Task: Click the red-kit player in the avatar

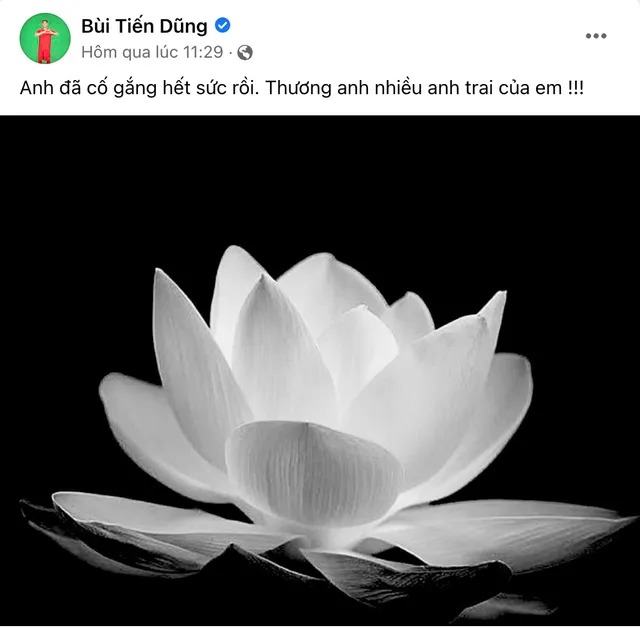Action: 45,42
